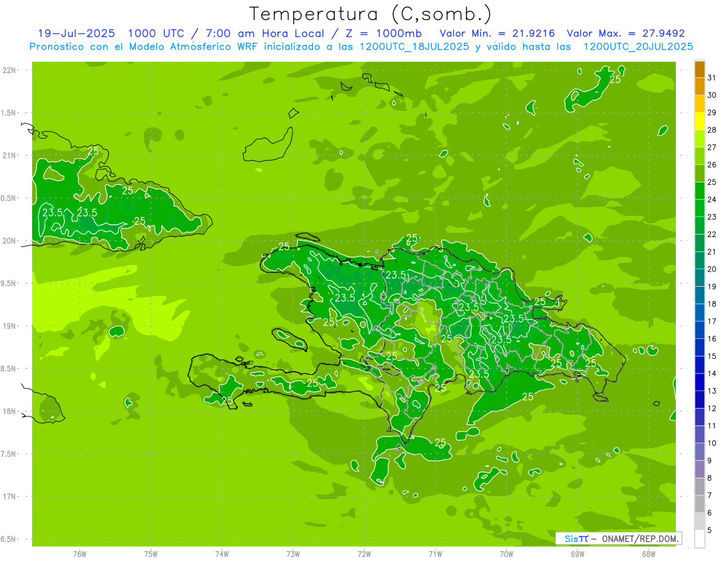Image resolution: width=728 pixels, height=562 pixels.
Task: Click the yellow swatch between 28 and 29
Action: 699,121
